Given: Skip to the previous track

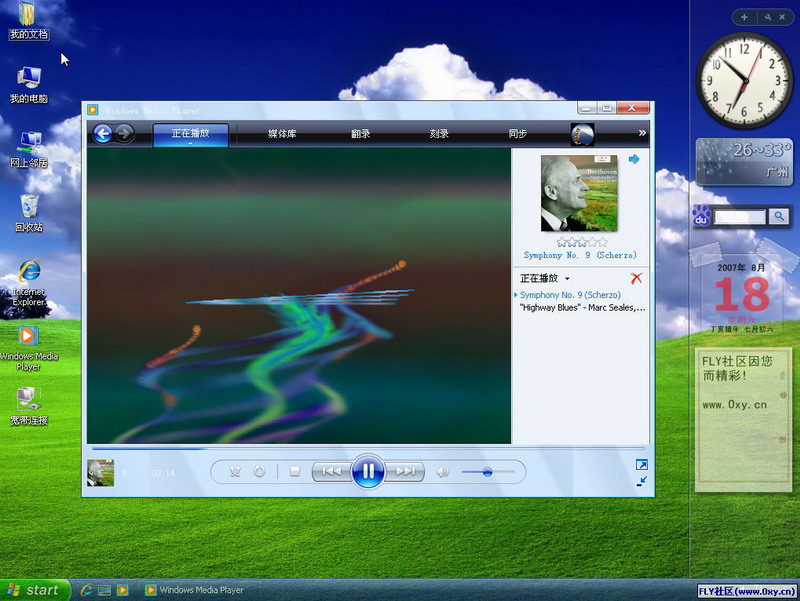Looking at the screenshot, I should click(x=332, y=471).
